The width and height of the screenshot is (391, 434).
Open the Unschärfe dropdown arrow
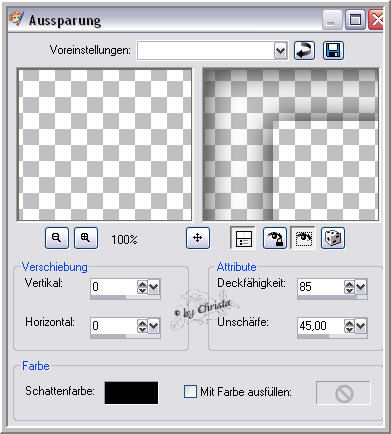[361, 326]
